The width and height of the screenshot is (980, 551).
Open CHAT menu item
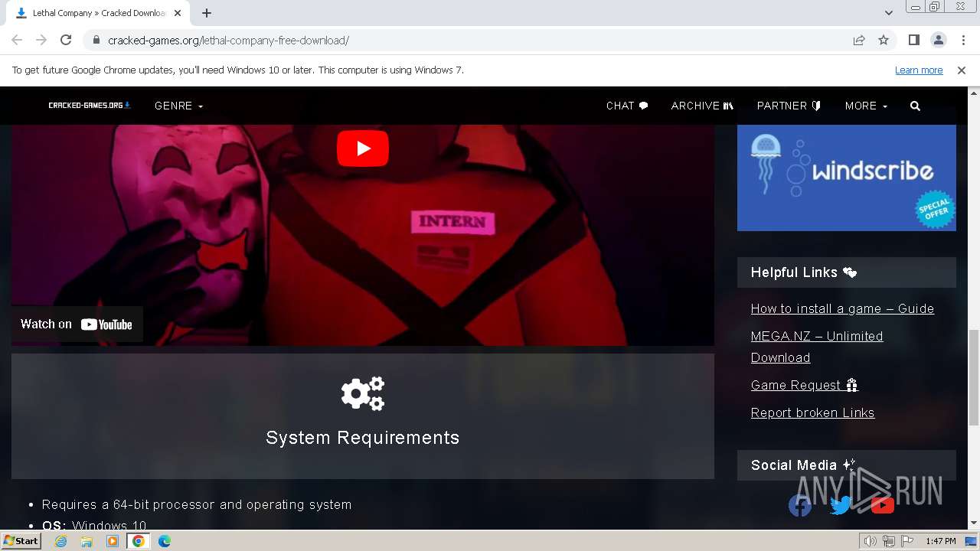pyautogui.click(x=627, y=106)
